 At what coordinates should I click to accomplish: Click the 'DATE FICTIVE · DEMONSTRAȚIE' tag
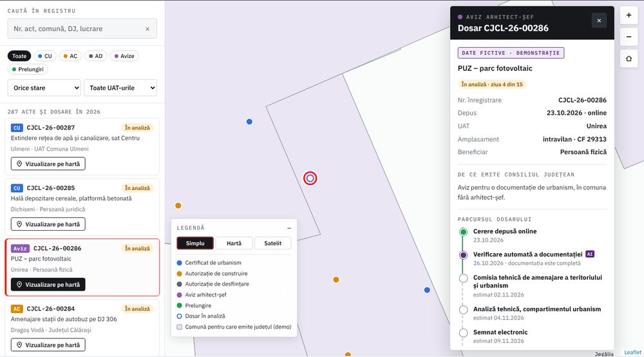pos(511,53)
